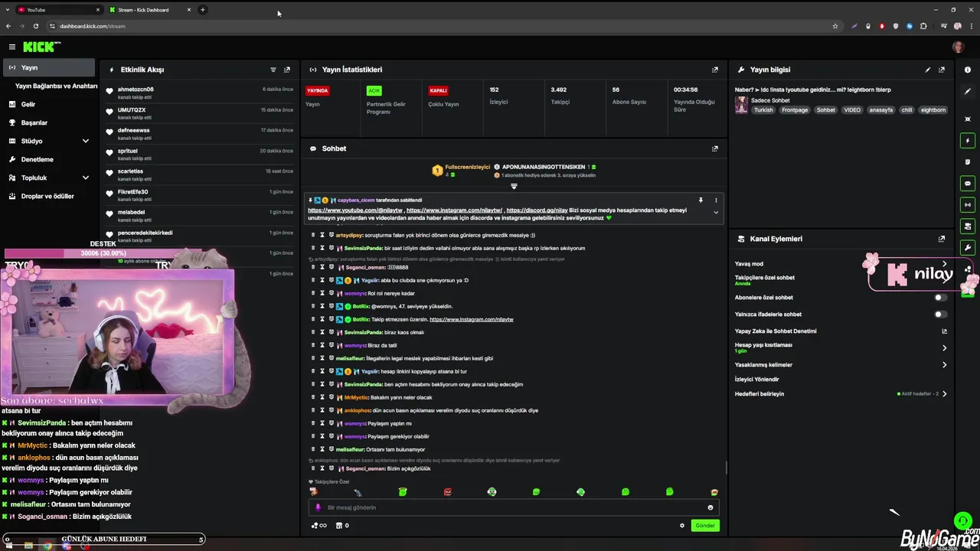Switch to the YouTube browser tab
Image resolution: width=980 pixels, height=551 pixels.
tap(59, 10)
